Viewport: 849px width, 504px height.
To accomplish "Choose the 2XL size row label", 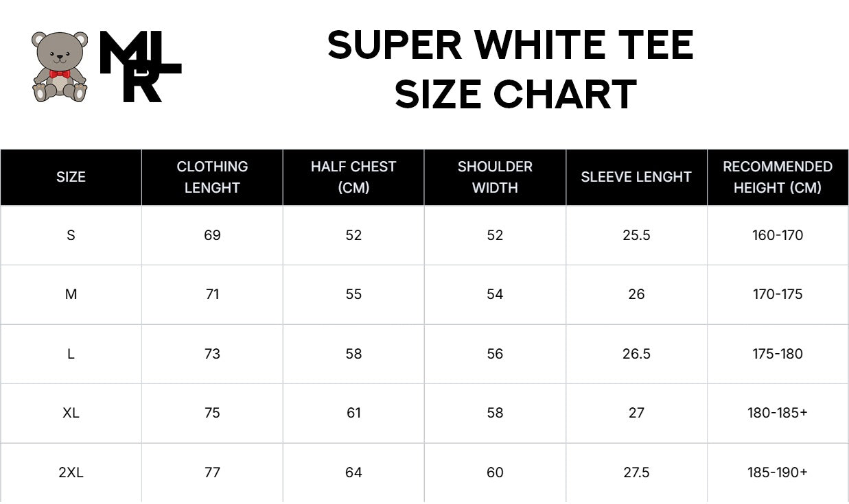I will click(71, 472).
